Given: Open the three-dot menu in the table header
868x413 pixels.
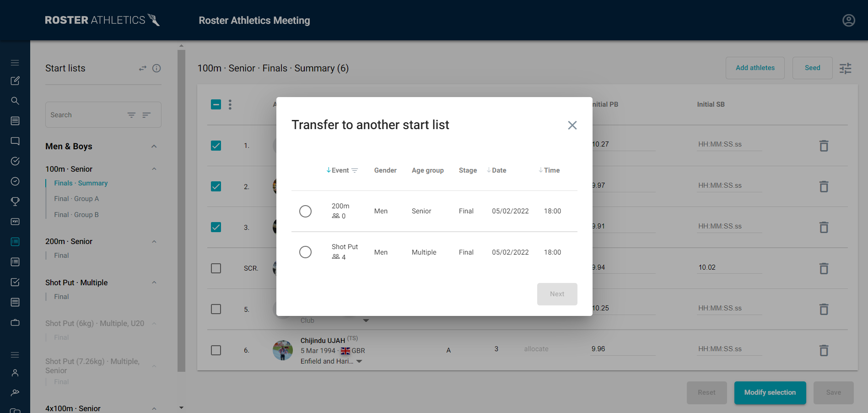Looking at the screenshot, I should pos(230,104).
